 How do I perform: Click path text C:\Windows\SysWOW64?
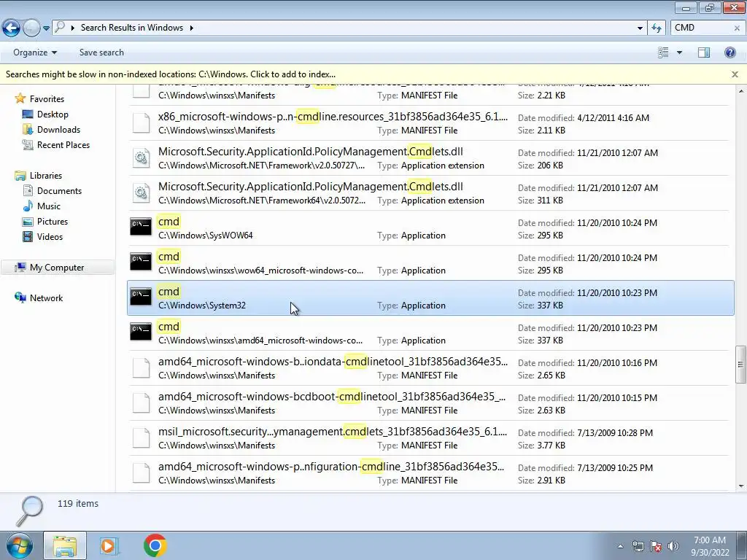click(205, 236)
